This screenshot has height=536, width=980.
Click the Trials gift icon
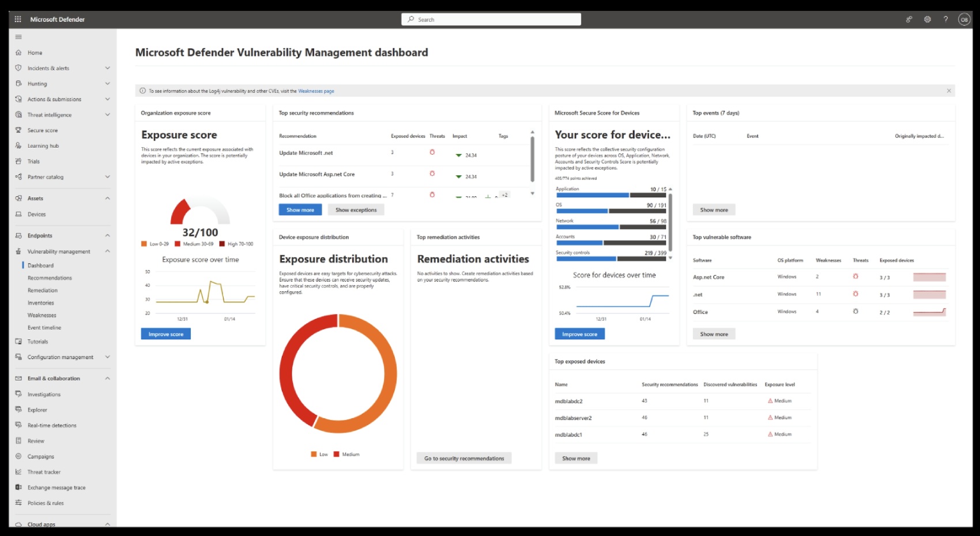coord(18,162)
